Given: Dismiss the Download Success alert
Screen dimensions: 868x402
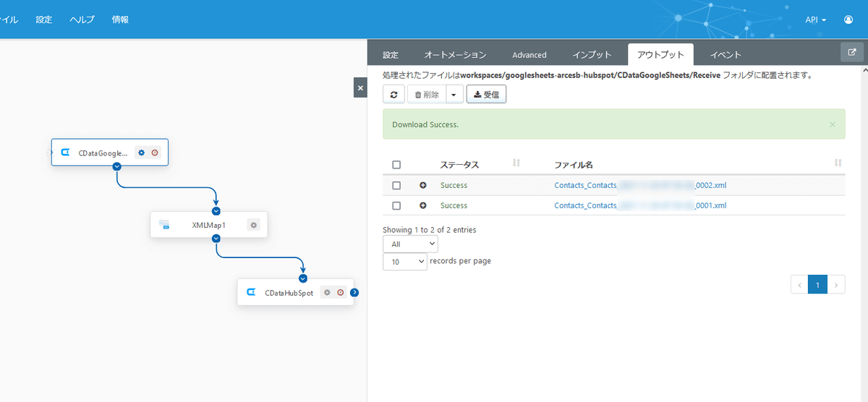Looking at the screenshot, I should pos(832,124).
